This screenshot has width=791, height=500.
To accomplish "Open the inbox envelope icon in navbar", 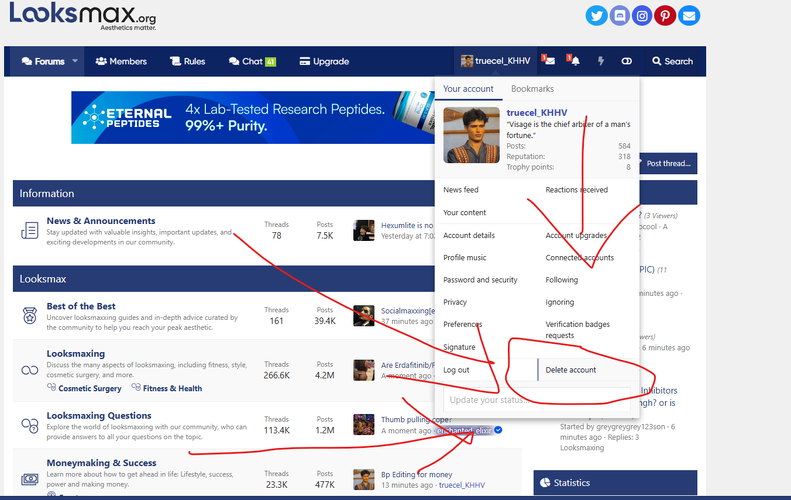I will coord(549,61).
